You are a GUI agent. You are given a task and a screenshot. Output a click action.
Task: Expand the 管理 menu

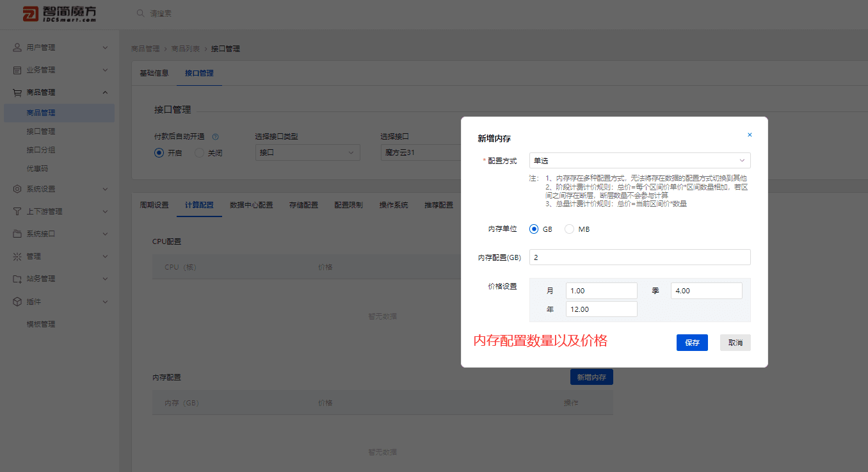click(105, 256)
